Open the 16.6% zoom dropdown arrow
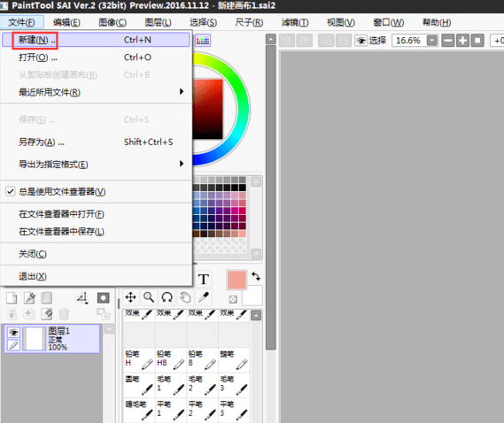Viewport: 504px width, 423px height. pos(432,41)
